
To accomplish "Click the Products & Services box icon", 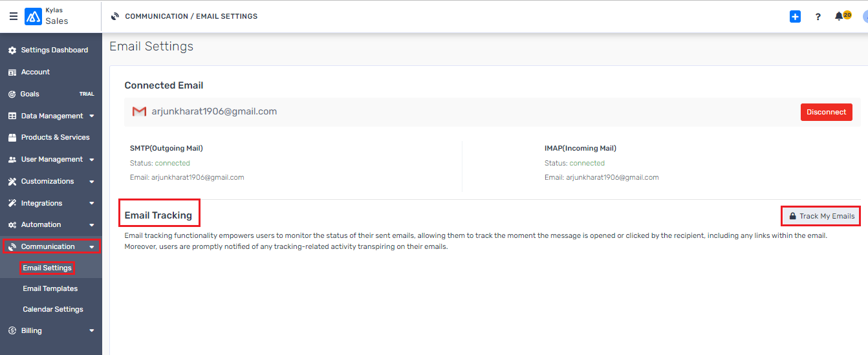I will [12, 137].
